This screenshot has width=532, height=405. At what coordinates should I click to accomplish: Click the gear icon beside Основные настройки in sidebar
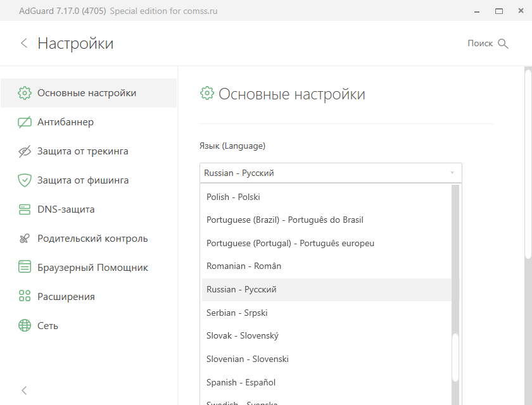[25, 93]
